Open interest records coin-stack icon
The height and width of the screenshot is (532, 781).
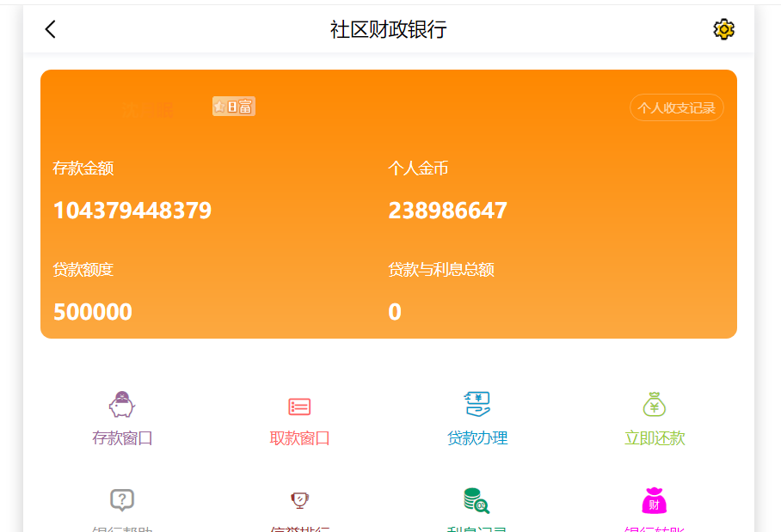pos(477,499)
